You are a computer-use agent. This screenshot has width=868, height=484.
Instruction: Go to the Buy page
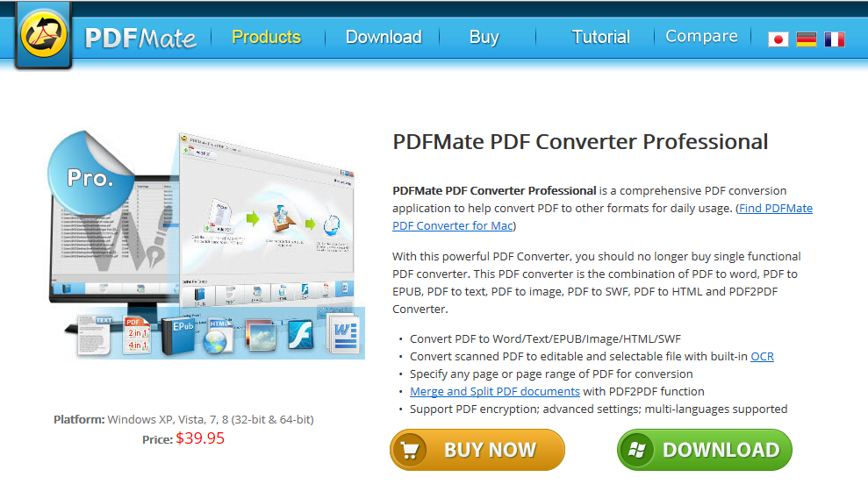pos(484,37)
